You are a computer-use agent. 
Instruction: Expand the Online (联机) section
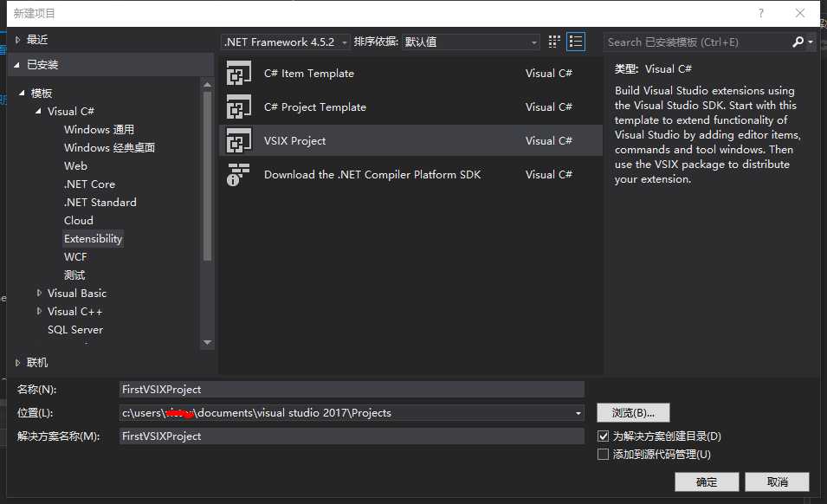[17, 363]
